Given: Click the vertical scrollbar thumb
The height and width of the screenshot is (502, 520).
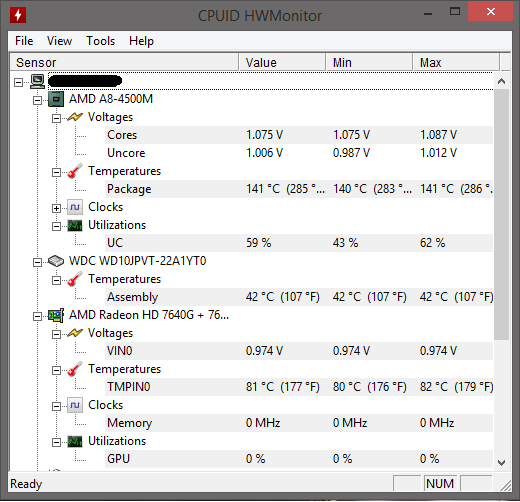Looking at the screenshot, I should (501, 214).
